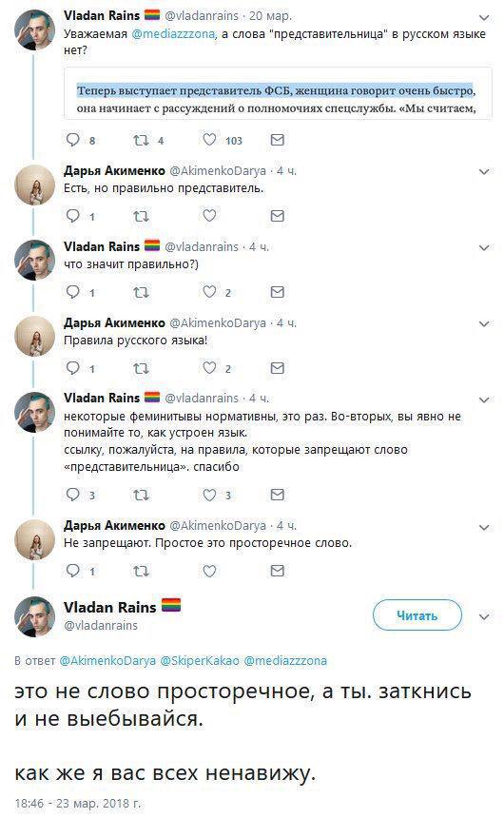504x818 pixels.
Task: Like the 'Есть, но правильно представитель' reply
Action: pos(209,216)
